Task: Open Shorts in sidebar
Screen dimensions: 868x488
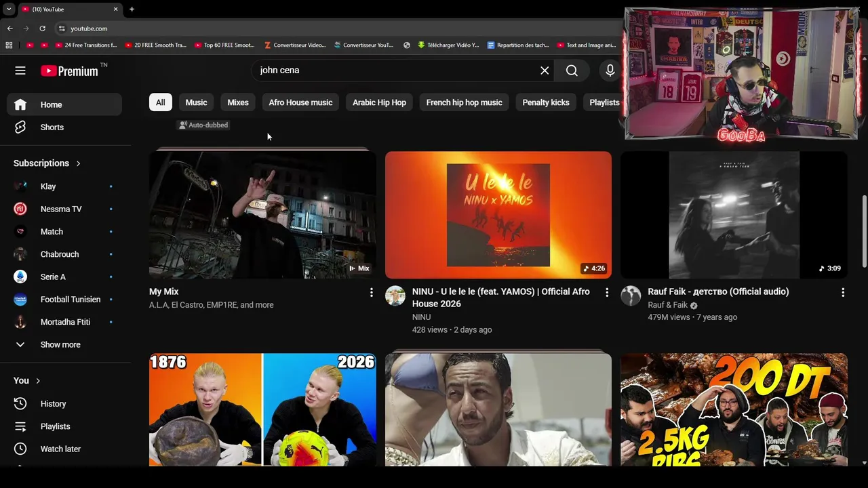Action: [x=64, y=127]
